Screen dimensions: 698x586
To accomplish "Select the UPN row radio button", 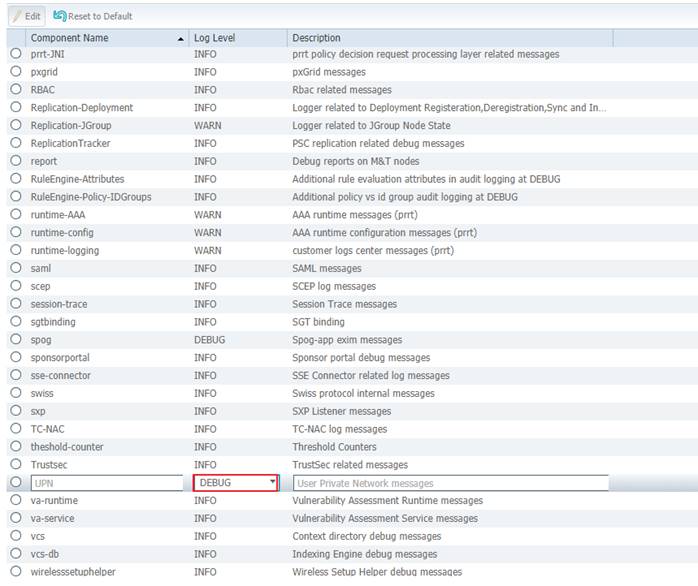I will [16, 482].
